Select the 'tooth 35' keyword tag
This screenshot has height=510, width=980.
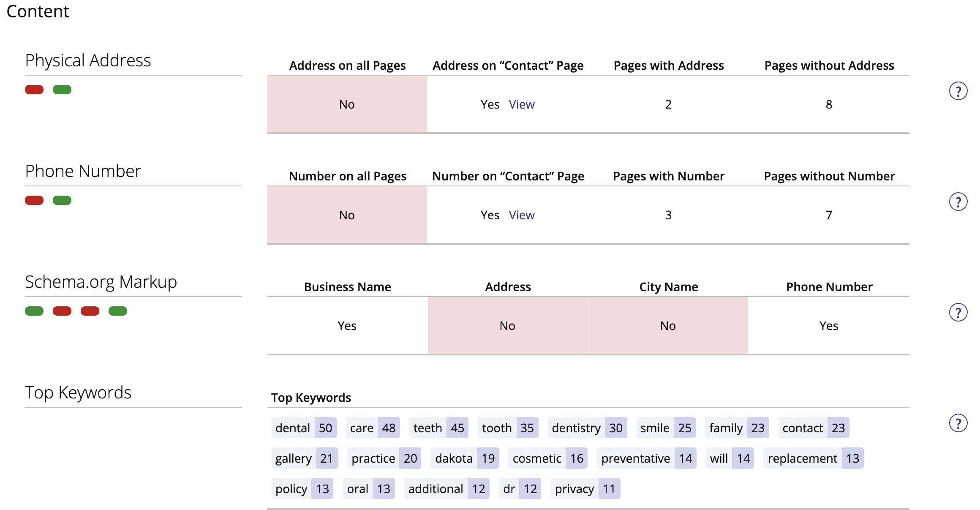pos(508,428)
